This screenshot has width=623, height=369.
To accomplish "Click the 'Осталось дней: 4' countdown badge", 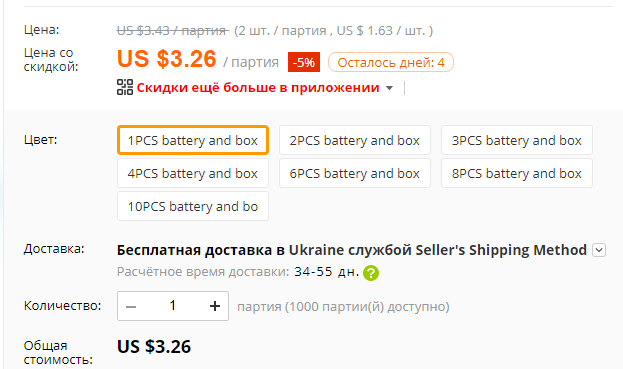I will tap(391, 62).
